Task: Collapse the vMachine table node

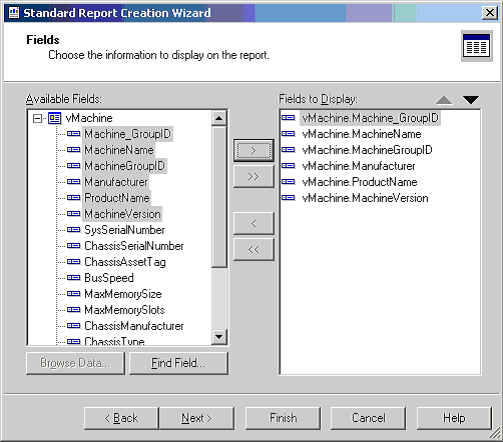Action: coord(38,118)
